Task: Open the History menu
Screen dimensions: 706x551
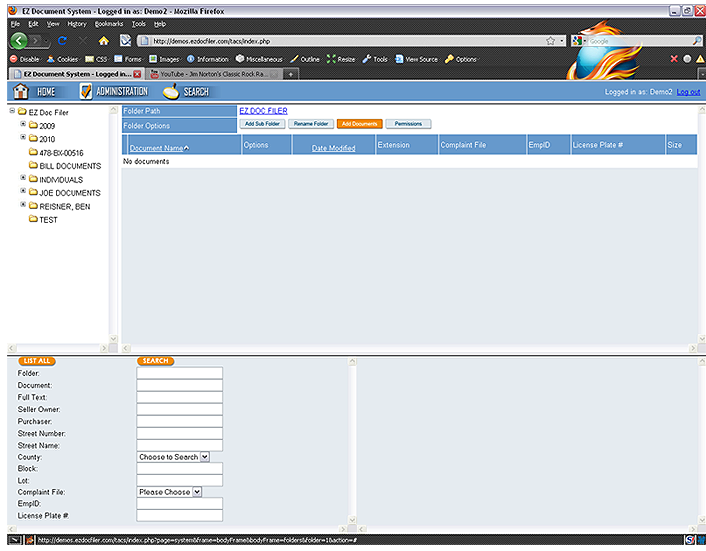Action: 77,24
